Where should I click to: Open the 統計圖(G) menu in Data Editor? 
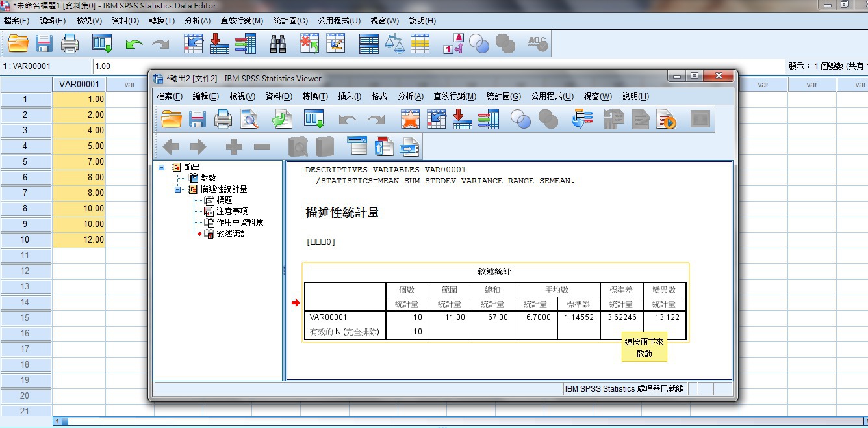click(x=290, y=21)
